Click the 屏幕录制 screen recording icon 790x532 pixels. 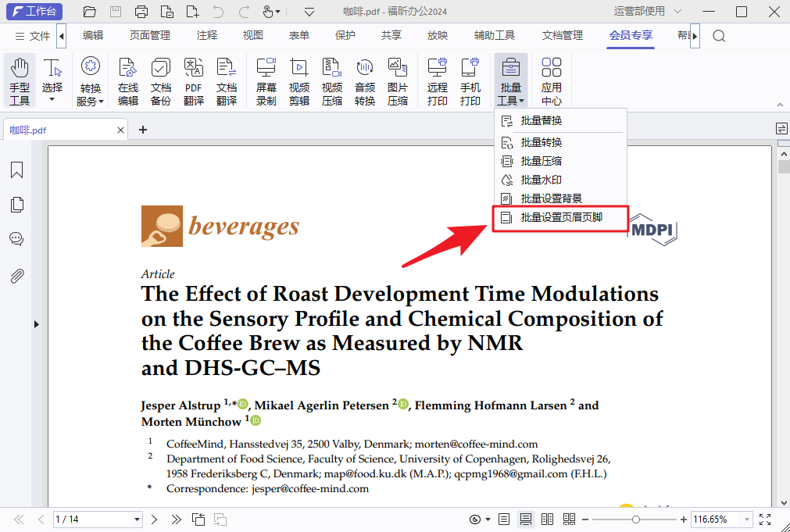(x=266, y=80)
